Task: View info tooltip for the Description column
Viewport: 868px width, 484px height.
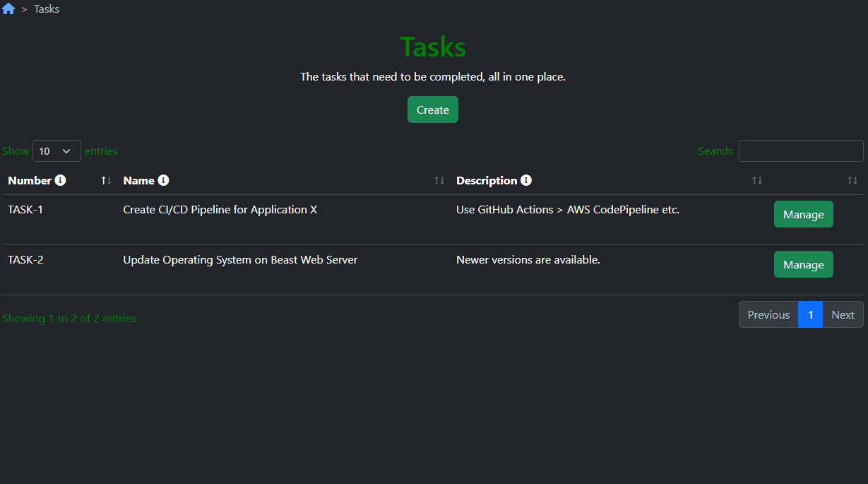Action: [525, 180]
